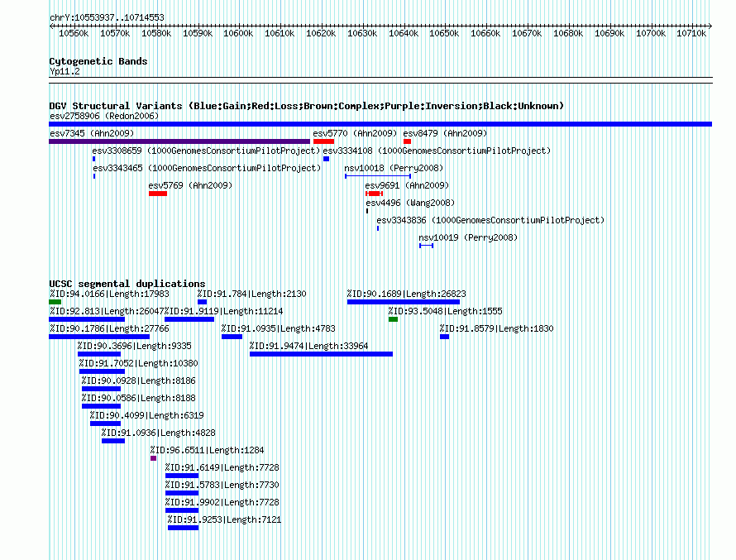Select the green %ID:93.5048 duplication bar
The image size is (736, 560).
tap(394, 319)
